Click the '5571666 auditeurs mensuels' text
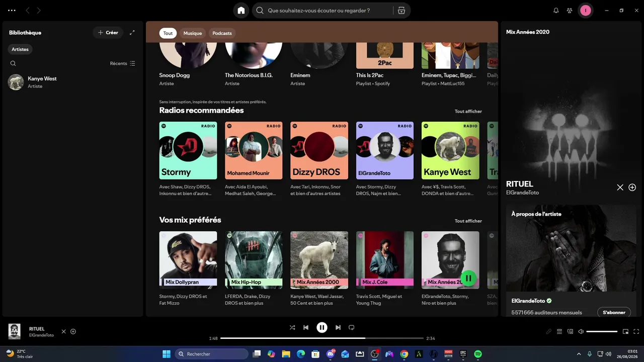The height and width of the screenshot is (362, 644). point(547,313)
